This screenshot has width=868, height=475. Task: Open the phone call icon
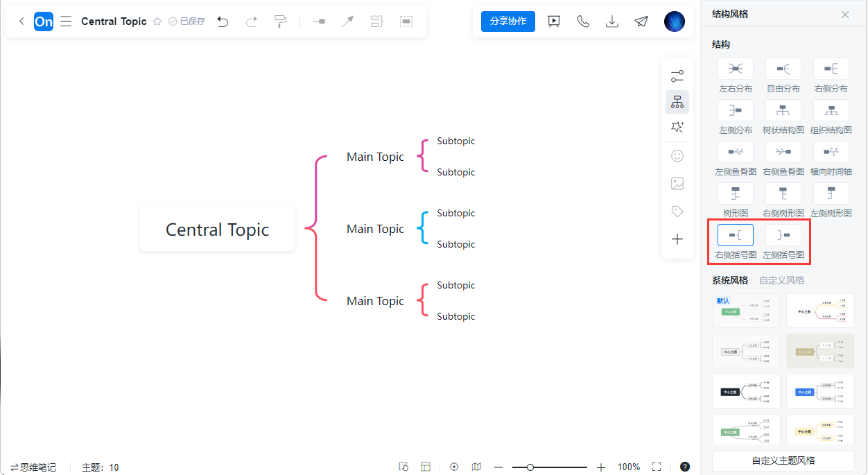[583, 21]
